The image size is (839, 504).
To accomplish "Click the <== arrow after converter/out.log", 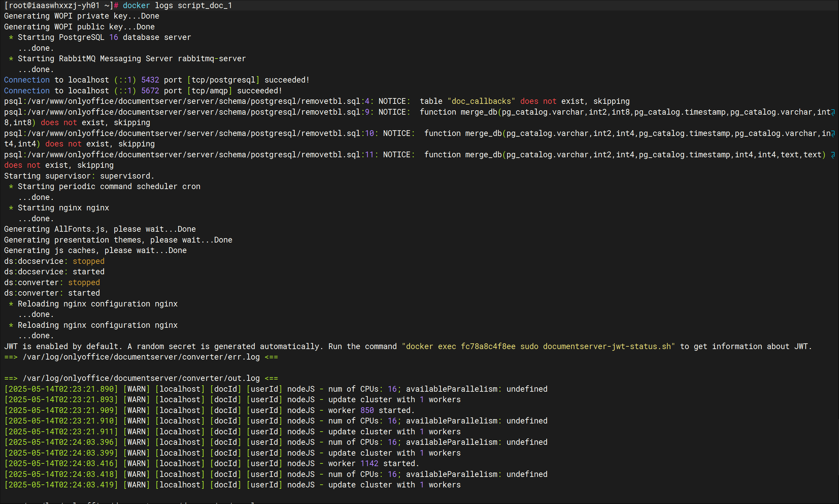I will point(271,379).
